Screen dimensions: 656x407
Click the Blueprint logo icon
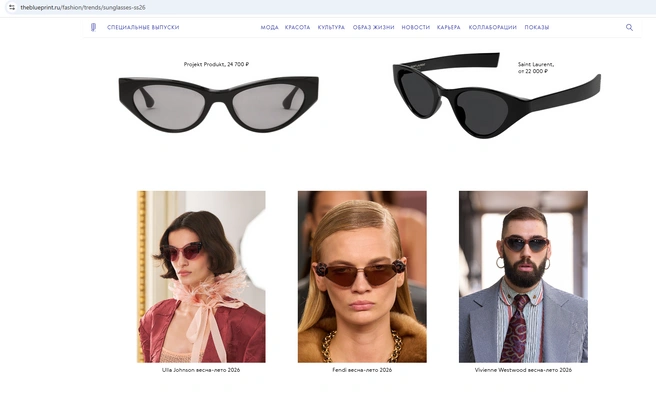pos(93,27)
